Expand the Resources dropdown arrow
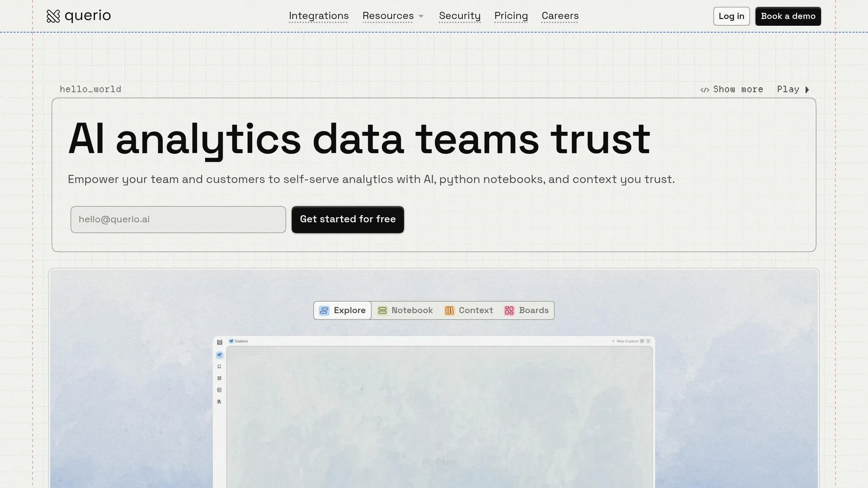The width and height of the screenshot is (868, 488). pos(421,16)
